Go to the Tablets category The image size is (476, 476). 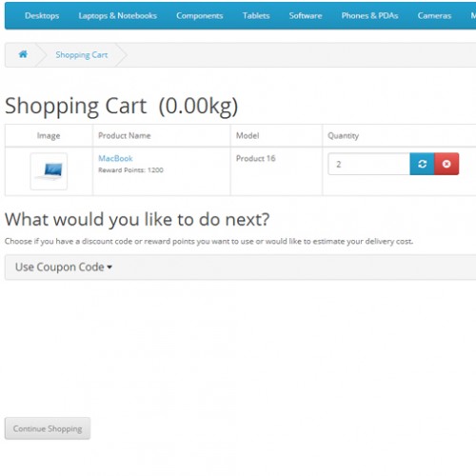[x=256, y=15]
